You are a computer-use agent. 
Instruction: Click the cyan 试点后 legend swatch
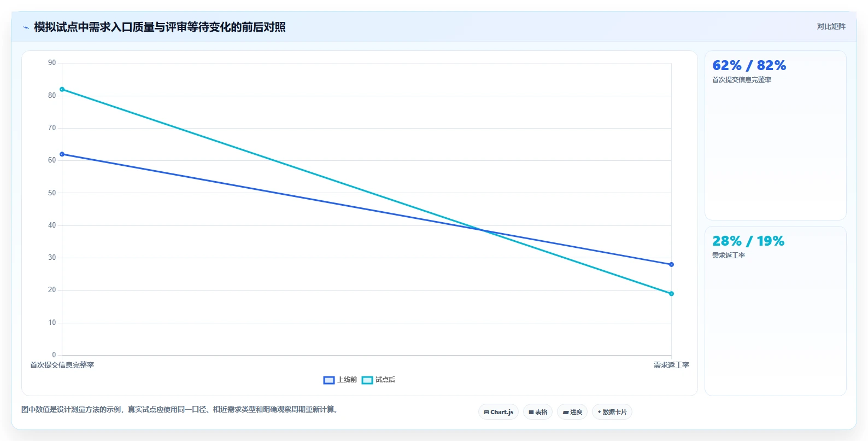367,380
